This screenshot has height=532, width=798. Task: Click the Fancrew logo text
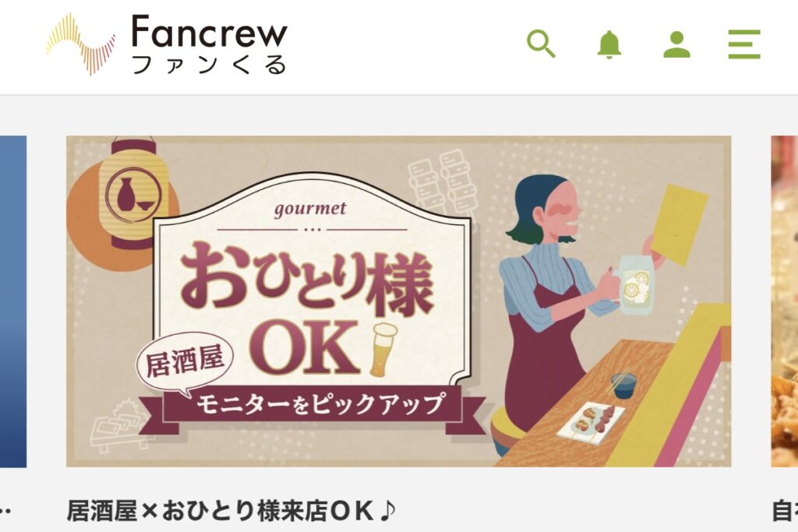pos(210,31)
